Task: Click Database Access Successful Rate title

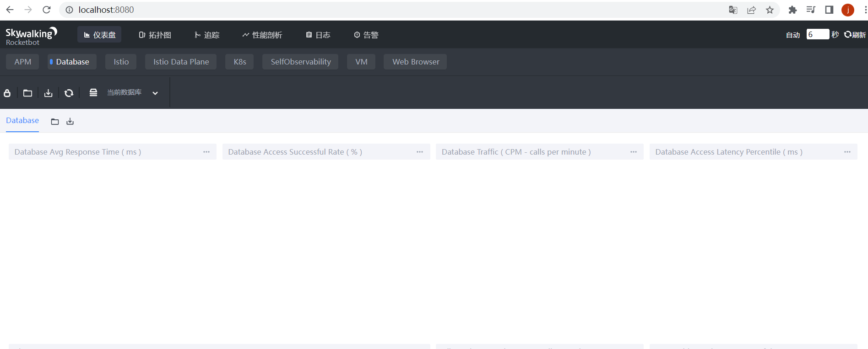Action: coord(295,152)
